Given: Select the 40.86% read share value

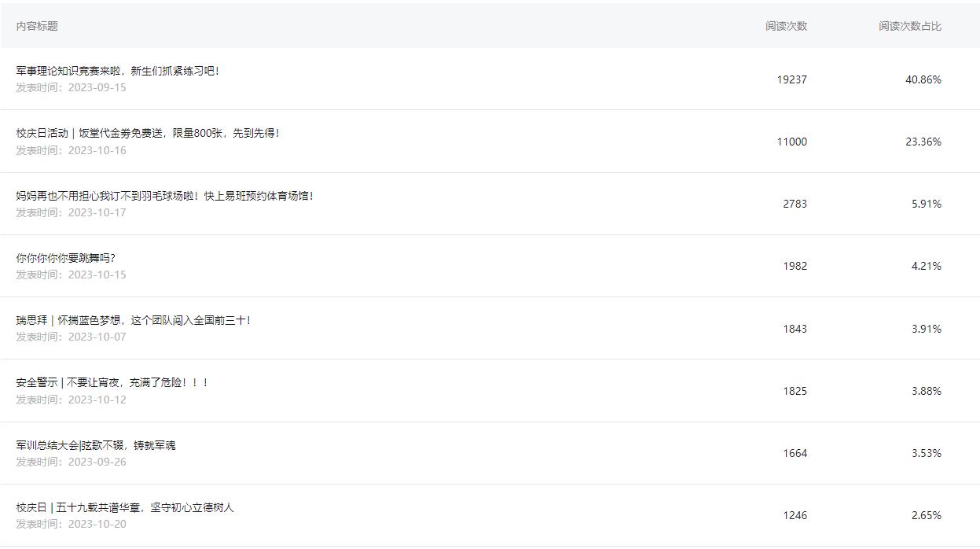Looking at the screenshot, I should tap(923, 79).
